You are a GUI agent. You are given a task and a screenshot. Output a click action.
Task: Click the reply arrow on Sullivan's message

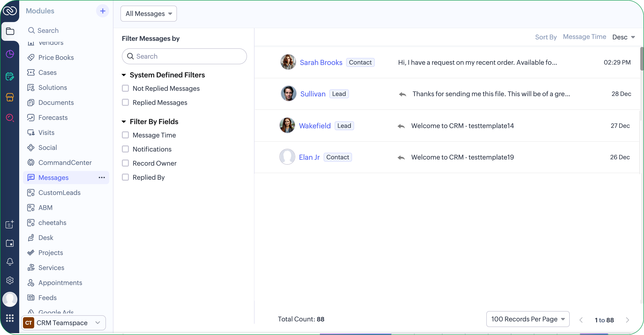pos(403,94)
